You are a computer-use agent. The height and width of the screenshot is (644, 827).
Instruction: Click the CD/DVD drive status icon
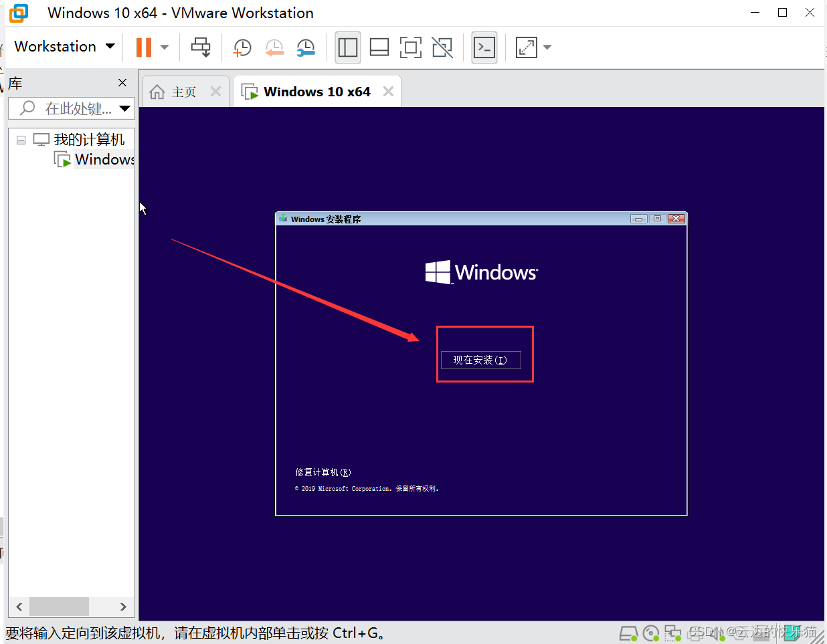click(651, 633)
